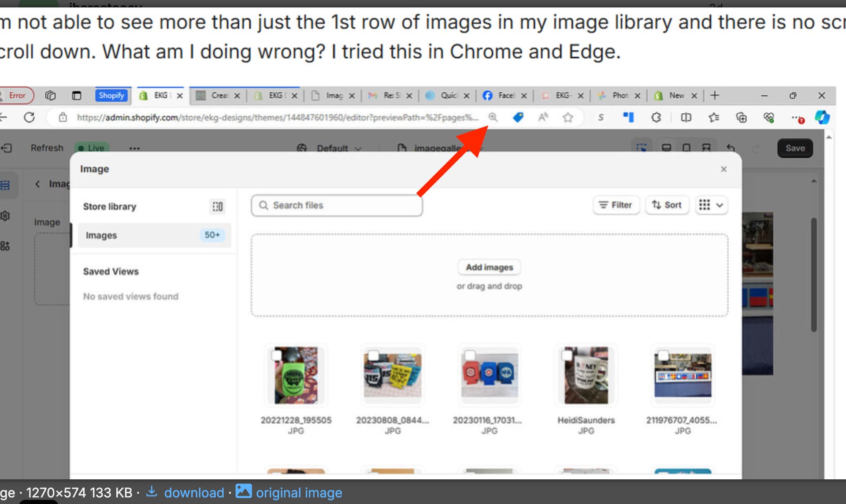Click the zoom magnifier icon in address bar
This screenshot has width=846, height=504.
(493, 118)
